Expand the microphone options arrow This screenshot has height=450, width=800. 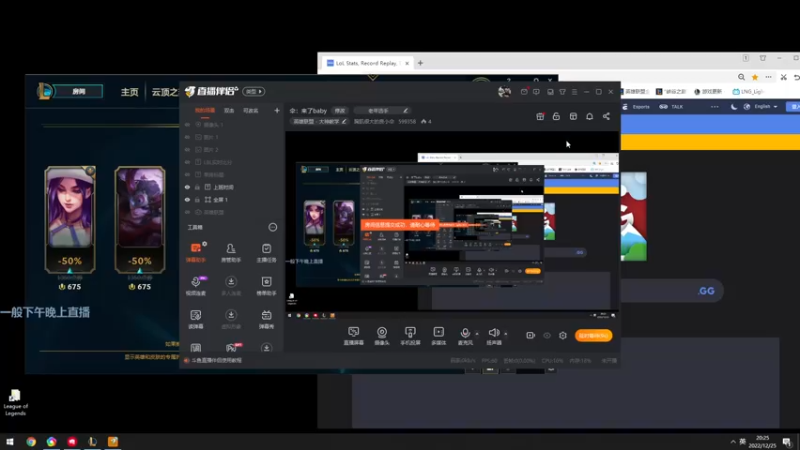click(x=477, y=334)
